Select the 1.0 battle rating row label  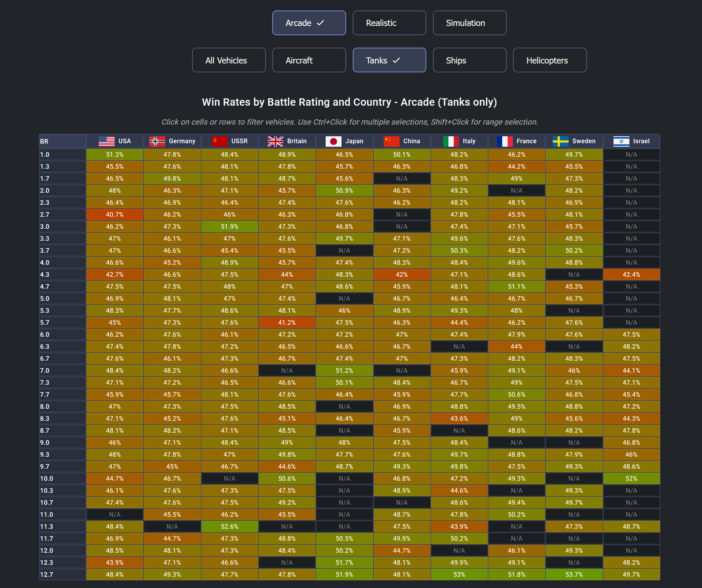pyautogui.click(x=62, y=154)
